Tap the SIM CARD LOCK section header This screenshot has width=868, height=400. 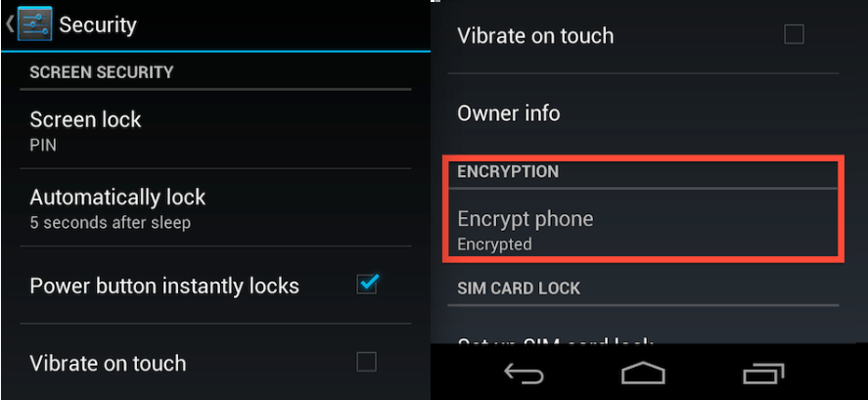[x=519, y=289]
